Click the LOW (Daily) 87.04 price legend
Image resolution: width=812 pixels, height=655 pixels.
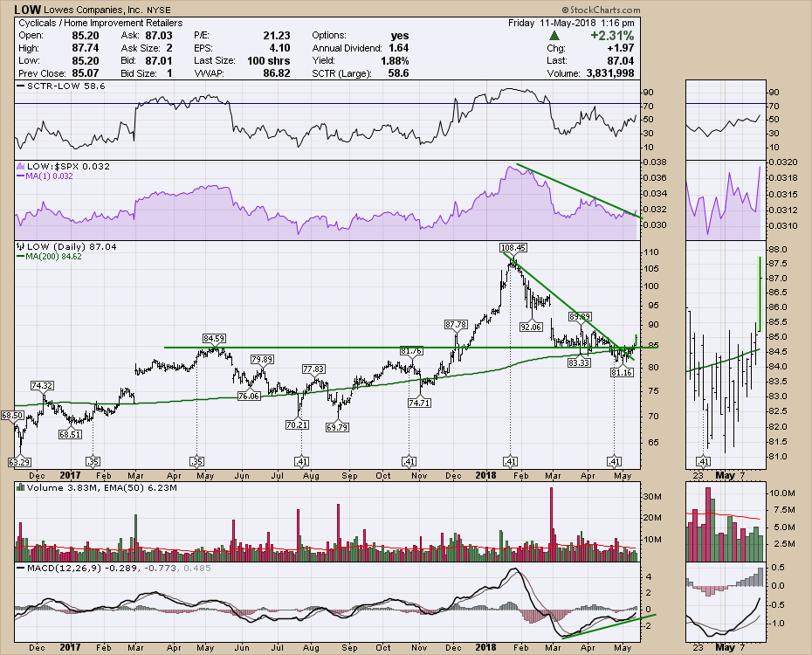click(x=67, y=246)
